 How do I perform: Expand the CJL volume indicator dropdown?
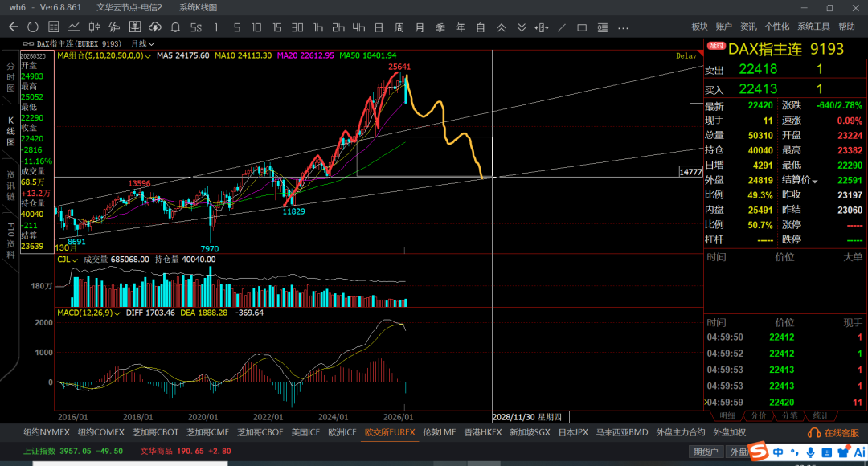point(74,260)
